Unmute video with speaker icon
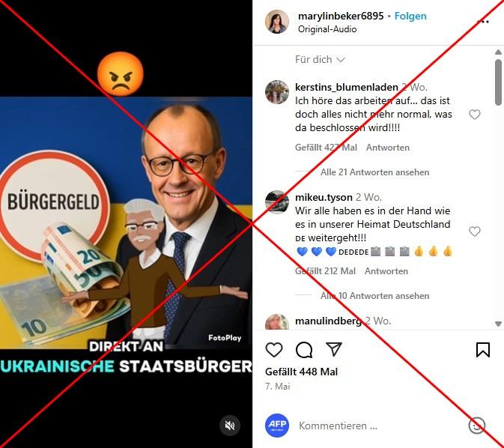The height and width of the screenshot is (448, 504). point(229,426)
